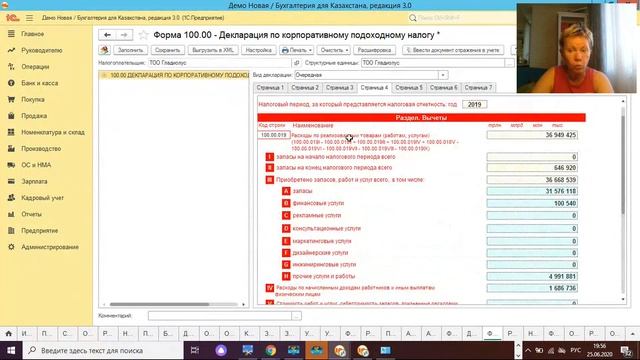The height and width of the screenshot is (360, 640).
Task: Open Windows notification center icon
Action: (625, 350)
